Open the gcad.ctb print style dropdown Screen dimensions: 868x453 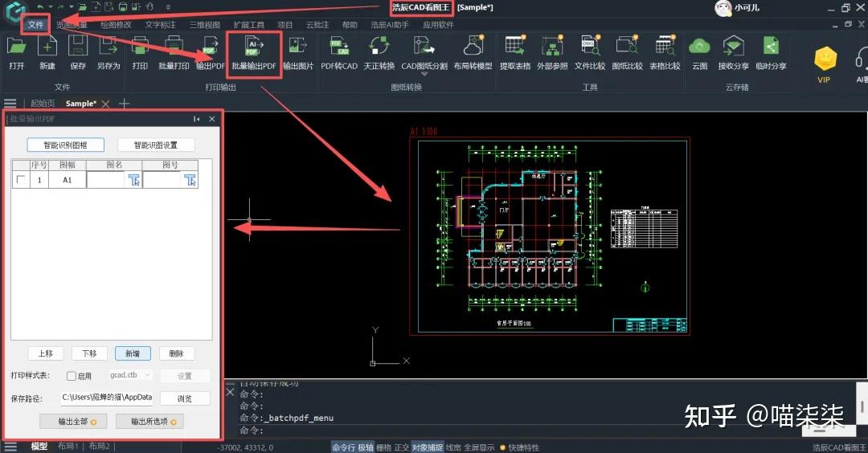click(130, 375)
